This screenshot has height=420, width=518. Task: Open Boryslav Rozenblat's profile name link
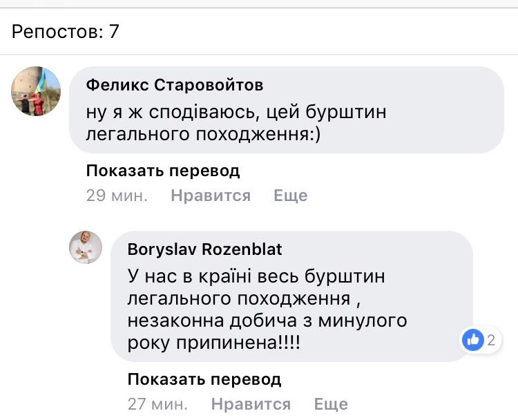coord(205,249)
